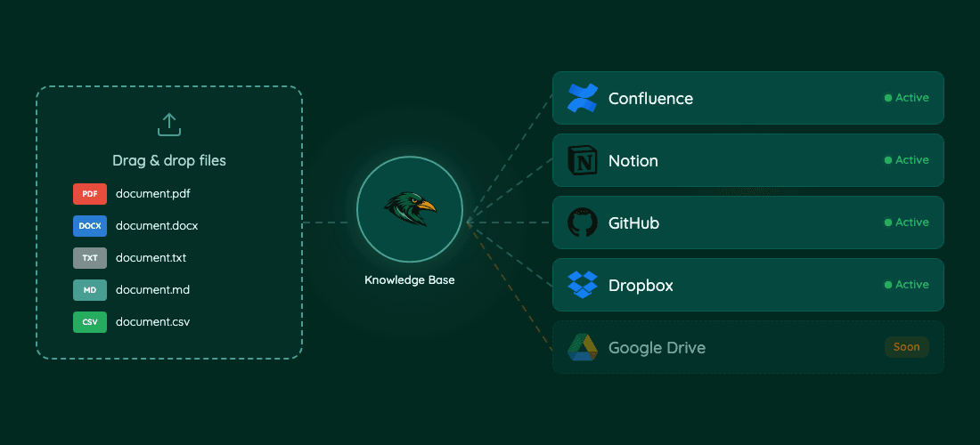Click the Notion logo icon
Screen dimensions: 980x445
pyautogui.click(x=583, y=160)
